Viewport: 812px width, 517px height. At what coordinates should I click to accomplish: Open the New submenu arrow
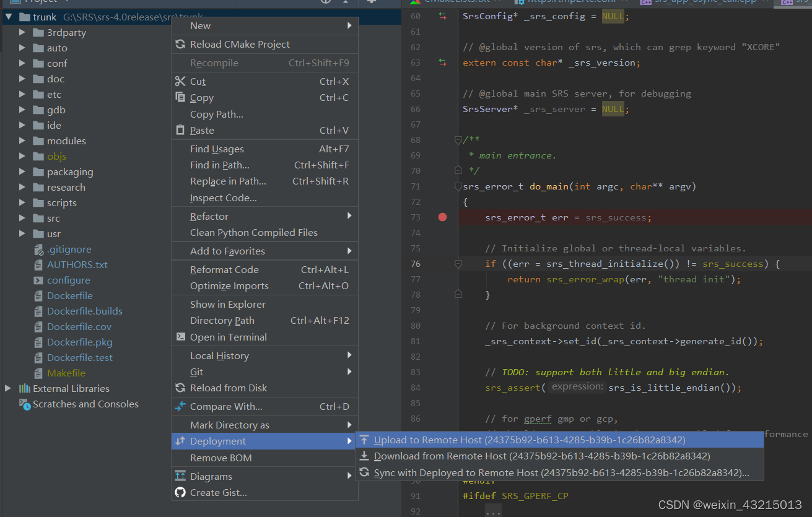click(x=349, y=25)
